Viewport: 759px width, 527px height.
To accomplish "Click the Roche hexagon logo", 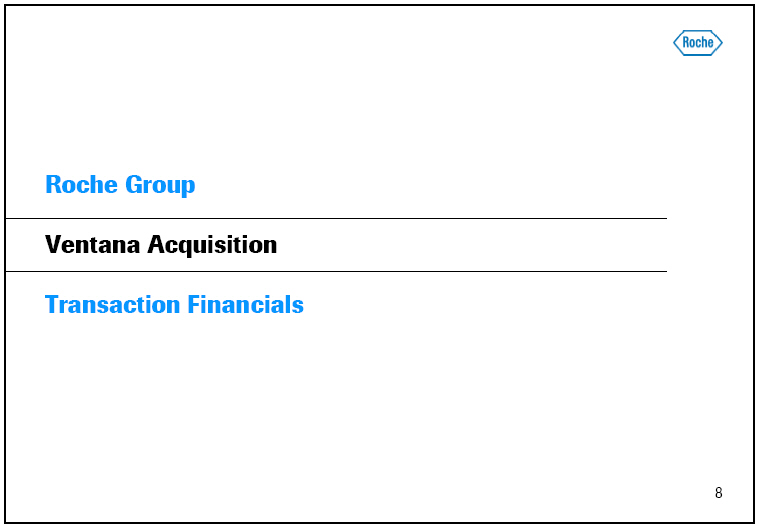I will click(698, 42).
